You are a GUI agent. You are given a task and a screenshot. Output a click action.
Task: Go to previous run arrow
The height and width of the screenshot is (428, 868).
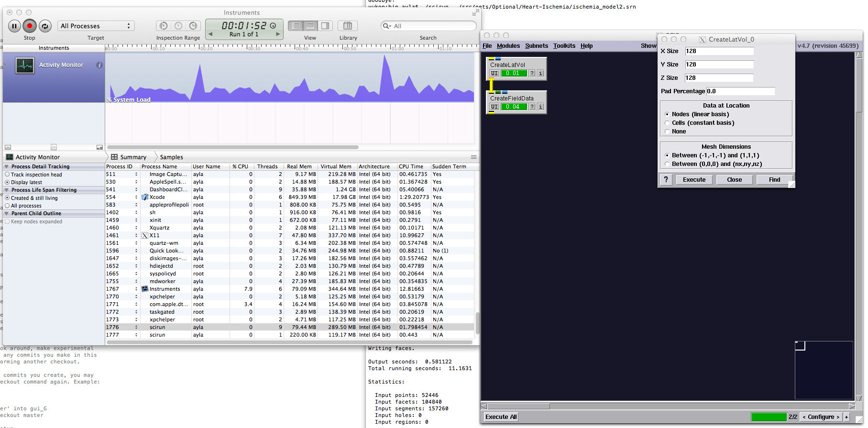tap(210, 34)
